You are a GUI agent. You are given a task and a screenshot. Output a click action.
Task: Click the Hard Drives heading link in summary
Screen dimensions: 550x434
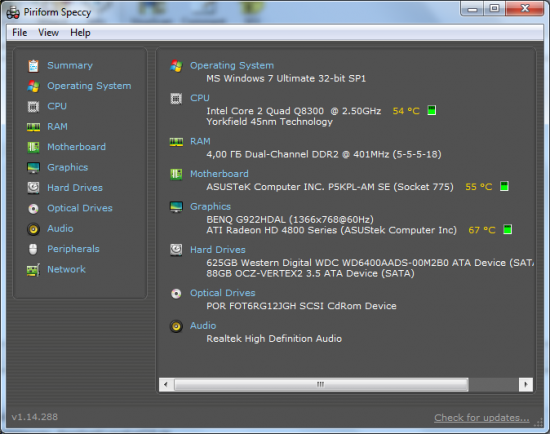click(x=217, y=250)
